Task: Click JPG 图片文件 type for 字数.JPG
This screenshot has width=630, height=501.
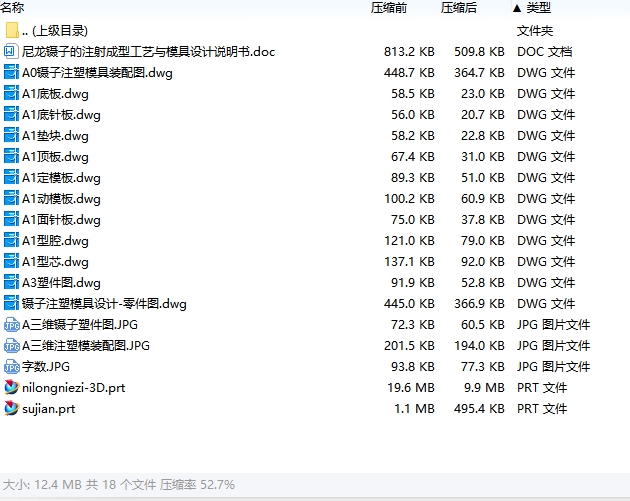Action: [x=553, y=366]
